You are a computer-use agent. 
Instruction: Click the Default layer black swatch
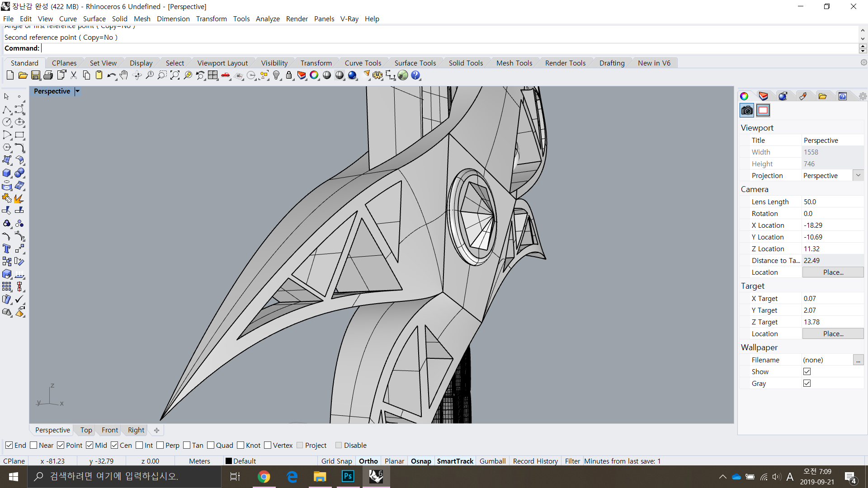click(229, 461)
